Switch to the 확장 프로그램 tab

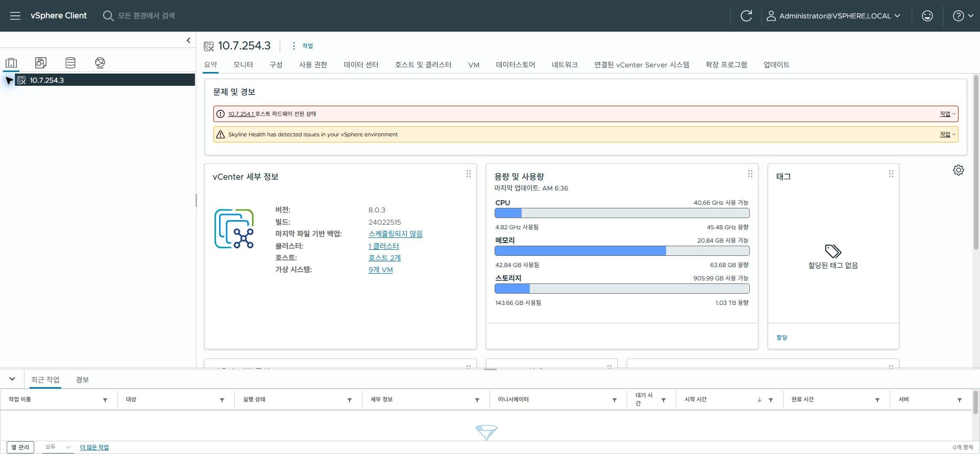726,65
